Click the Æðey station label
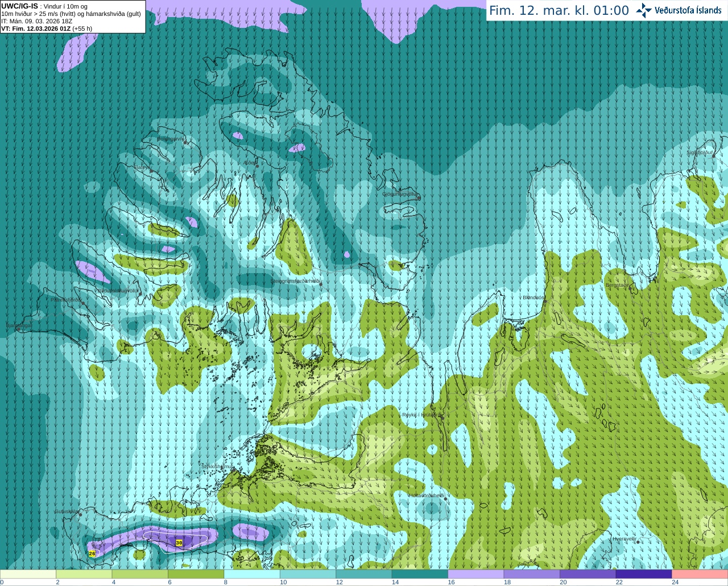 click(x=250, y=163)
